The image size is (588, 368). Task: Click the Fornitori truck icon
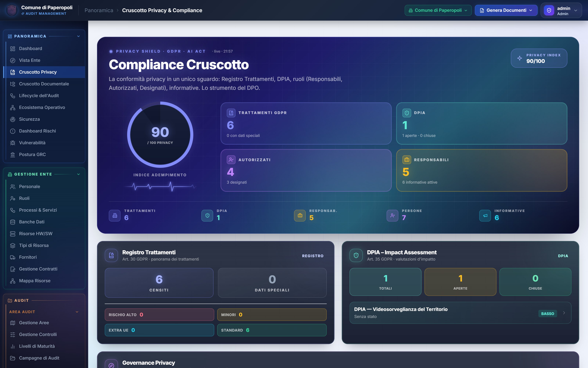[x=13, y=257]
